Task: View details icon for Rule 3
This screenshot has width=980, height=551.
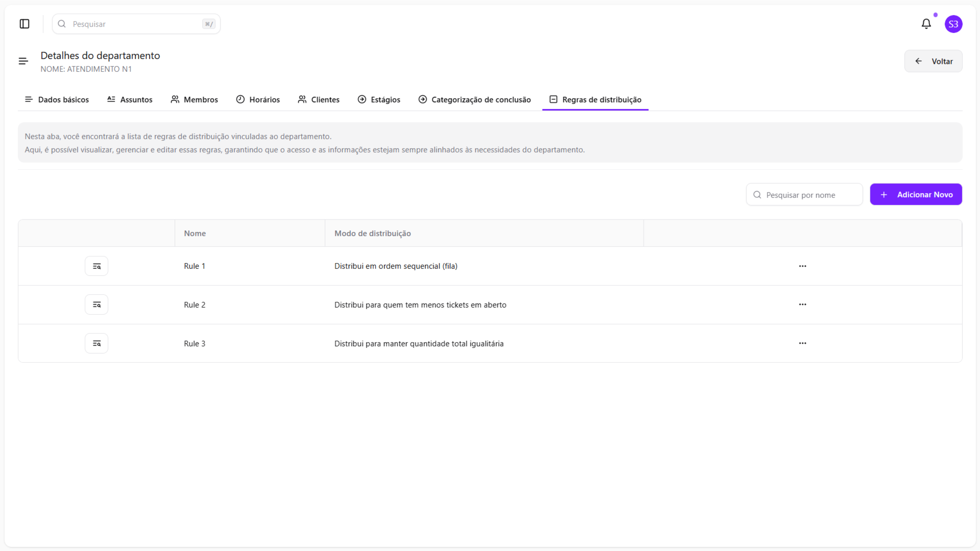Action: pos(96,343)
